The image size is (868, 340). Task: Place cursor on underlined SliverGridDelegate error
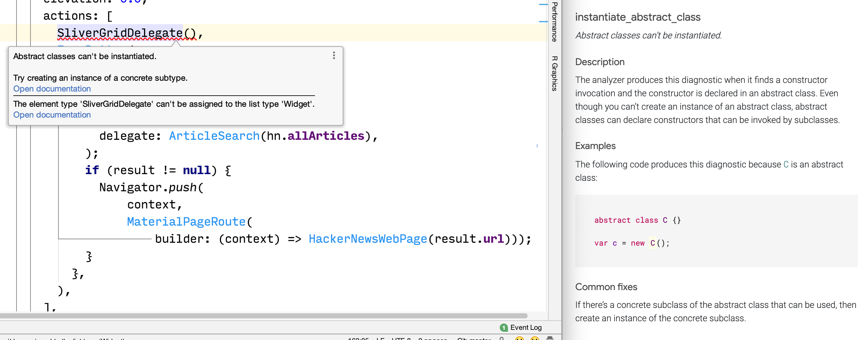pos(120,33)
